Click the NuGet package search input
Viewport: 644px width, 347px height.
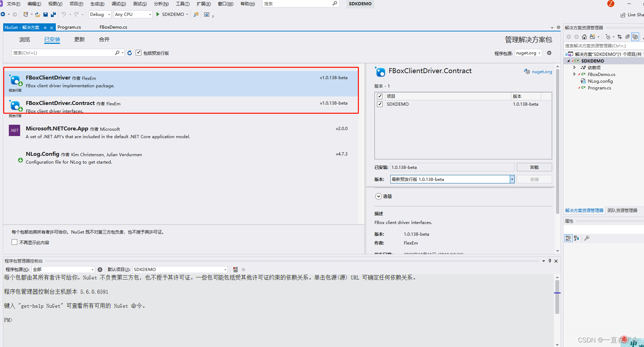pos(63,53)
